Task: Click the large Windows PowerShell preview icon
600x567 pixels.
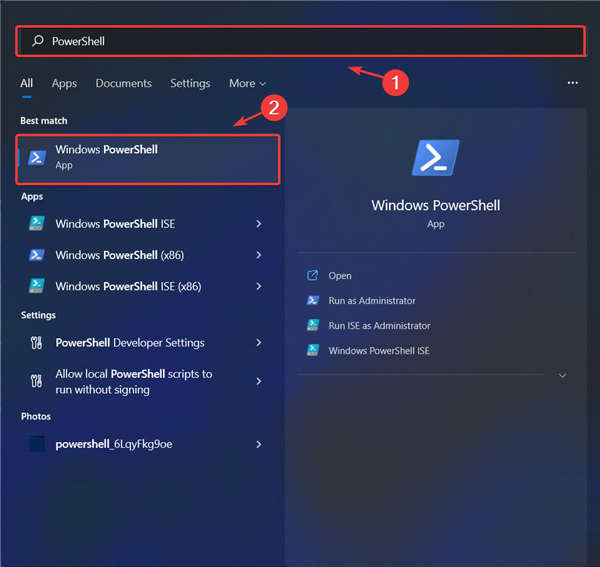Action: coord(435,158)
